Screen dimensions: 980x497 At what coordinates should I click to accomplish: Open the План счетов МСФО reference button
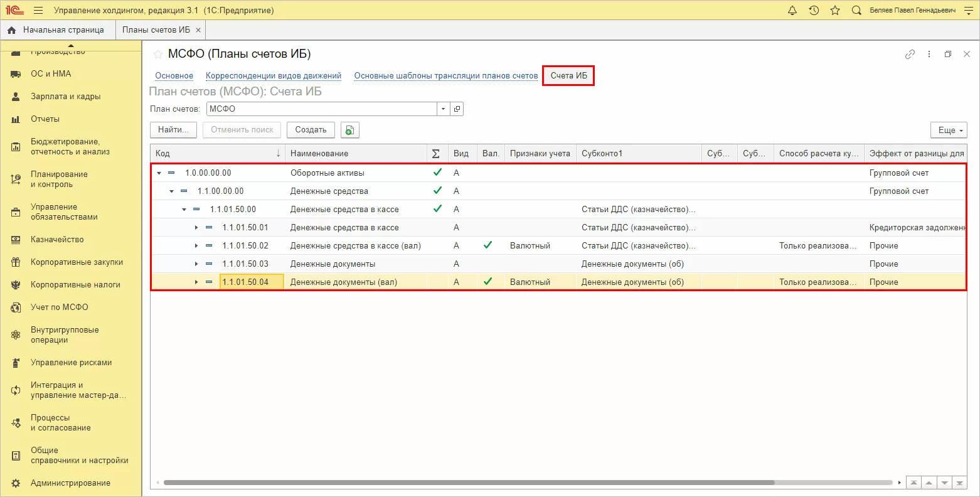point(457,109)
